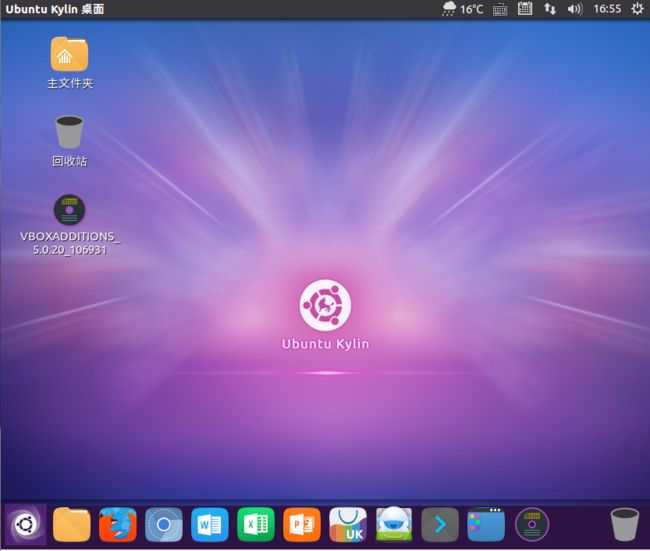Screen dimensions: 650x551
Task: Click the 主文件夹 label text
Action: pyautogui.click(x=70, y=83)
